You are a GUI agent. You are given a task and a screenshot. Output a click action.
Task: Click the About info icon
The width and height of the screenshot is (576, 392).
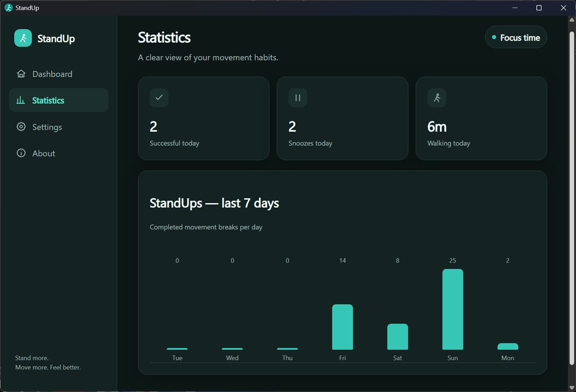21,153
